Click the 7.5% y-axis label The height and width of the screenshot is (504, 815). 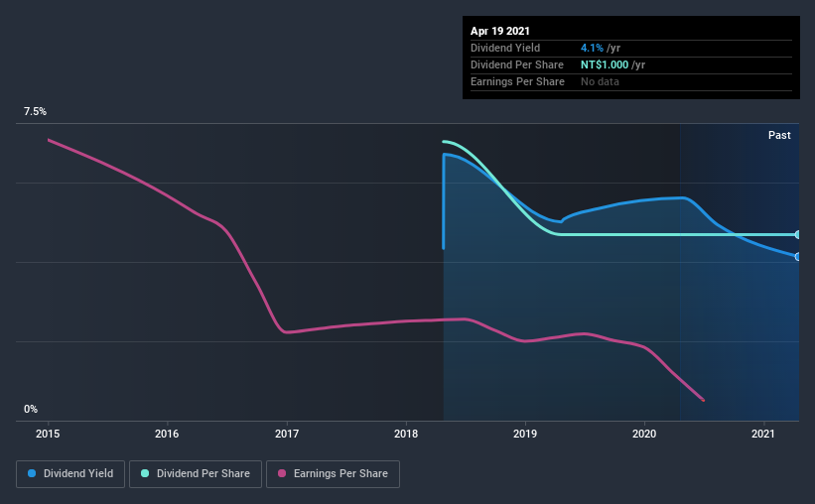(x=35, y=111)
